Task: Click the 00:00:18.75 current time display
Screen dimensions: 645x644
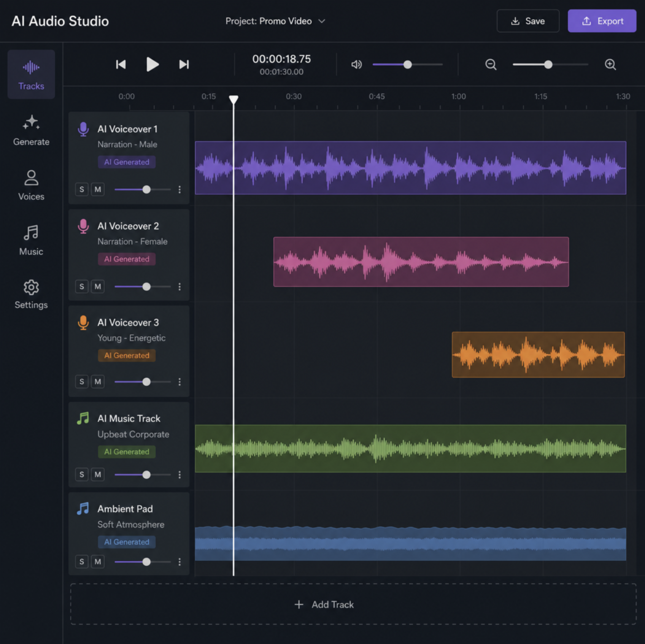Action: [x=281, y=59]
